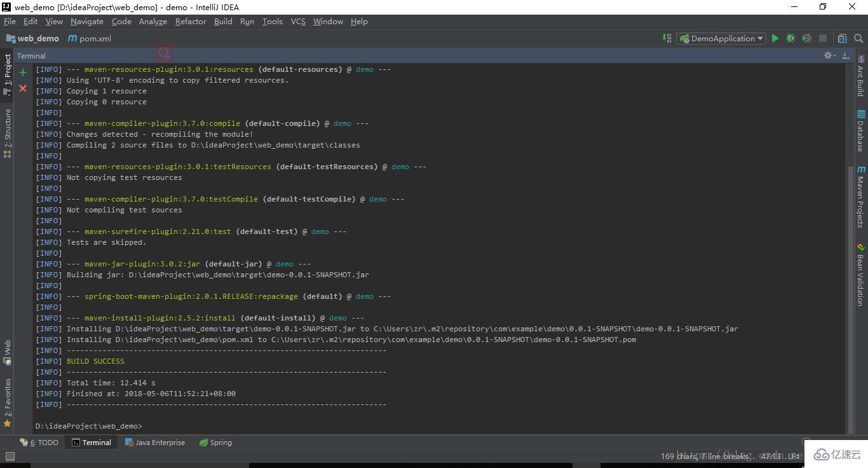Click the web_demo breadcrumb
Screen dimensions: 868x468
[33, 38]
